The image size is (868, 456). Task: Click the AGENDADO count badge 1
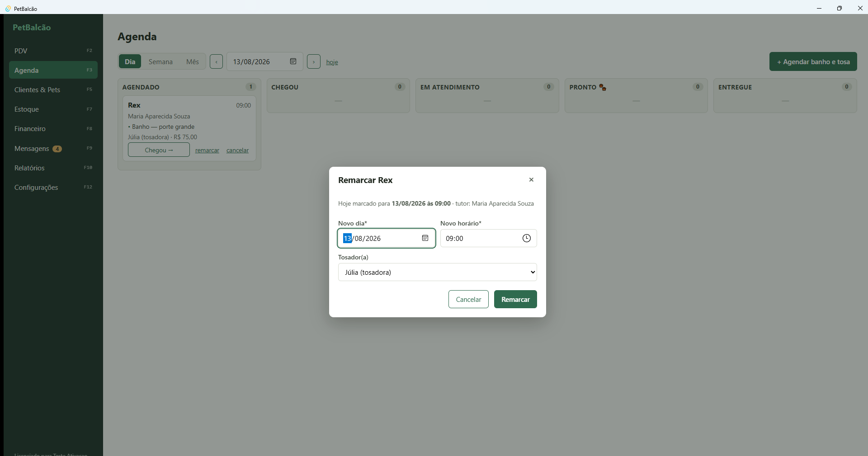tap(250, 87)
